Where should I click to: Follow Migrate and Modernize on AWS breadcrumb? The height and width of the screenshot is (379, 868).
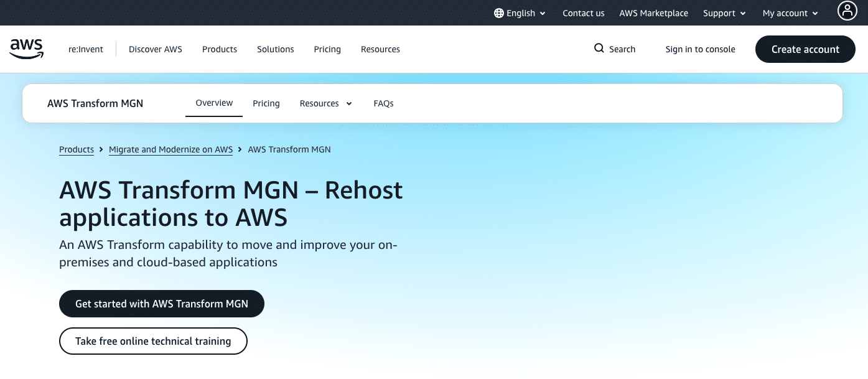[x=170, y=149]
